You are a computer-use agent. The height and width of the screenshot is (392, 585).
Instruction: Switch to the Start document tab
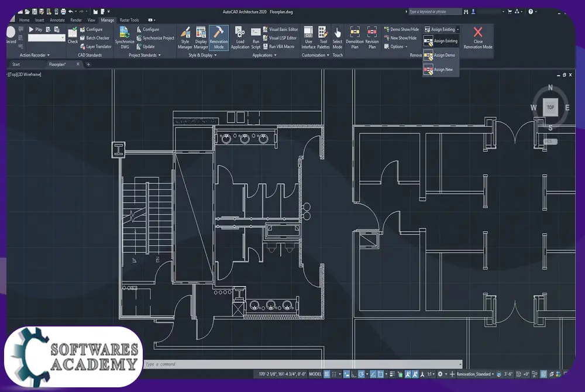16,64
